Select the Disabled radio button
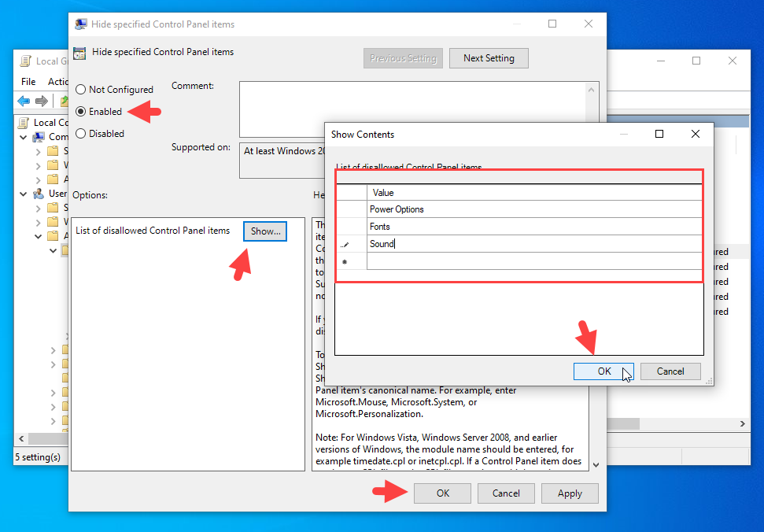Screen dimensions: 764x532 81,134
